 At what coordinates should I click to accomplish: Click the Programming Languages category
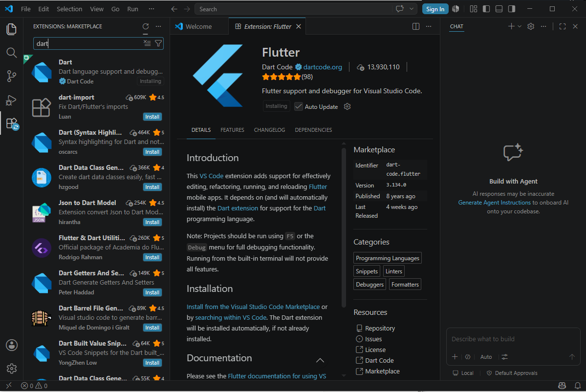coord(388,258)
